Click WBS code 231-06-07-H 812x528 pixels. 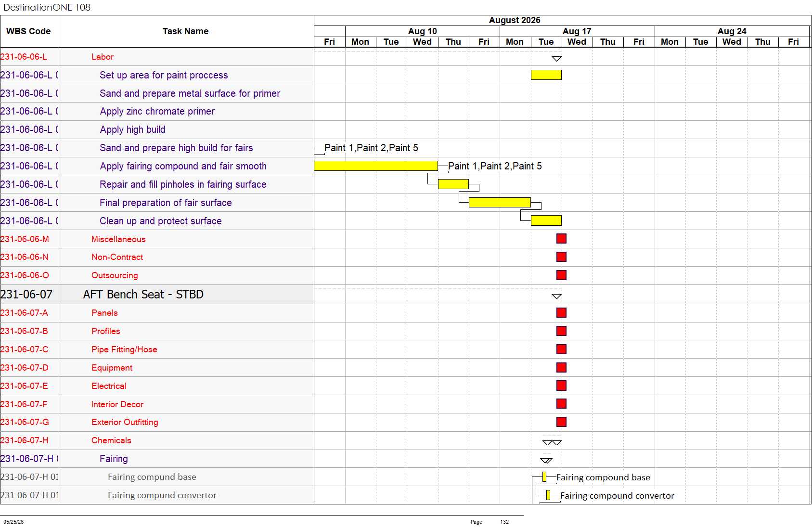[x=25, y=440]
